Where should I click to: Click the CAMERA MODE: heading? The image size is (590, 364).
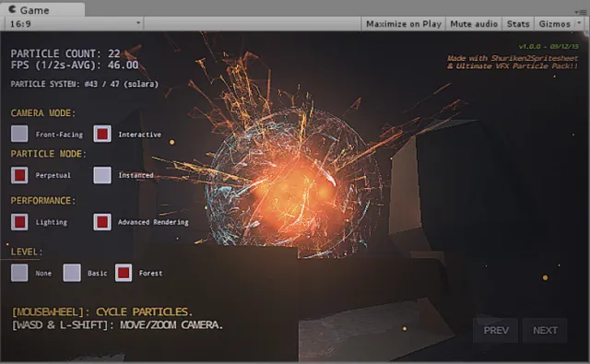[x=43, y=113]
